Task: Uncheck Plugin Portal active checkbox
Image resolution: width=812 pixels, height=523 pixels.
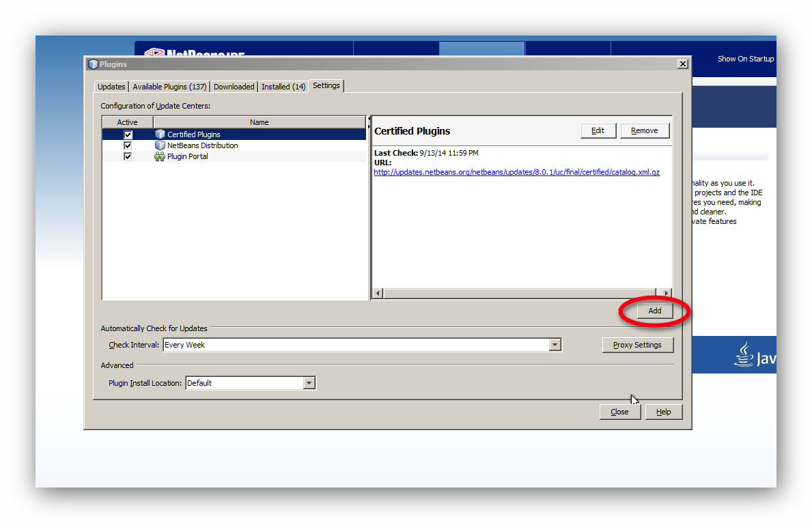Action: coord(128,156)
